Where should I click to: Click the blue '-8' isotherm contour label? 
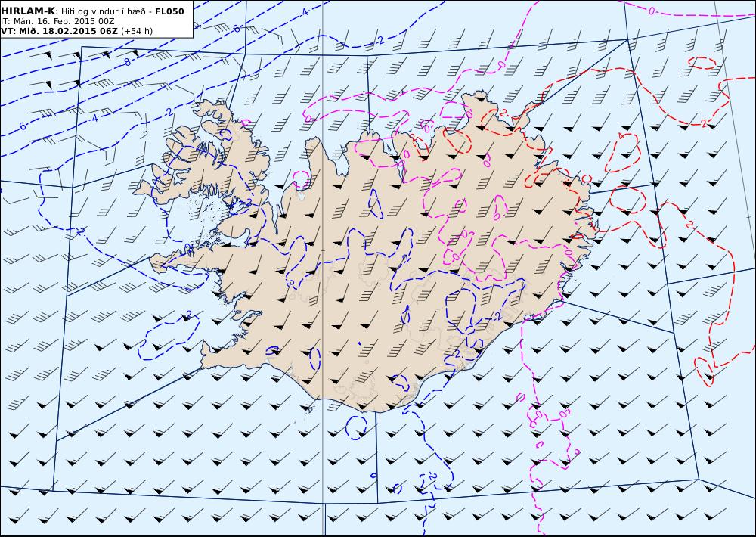click(126, 62)
